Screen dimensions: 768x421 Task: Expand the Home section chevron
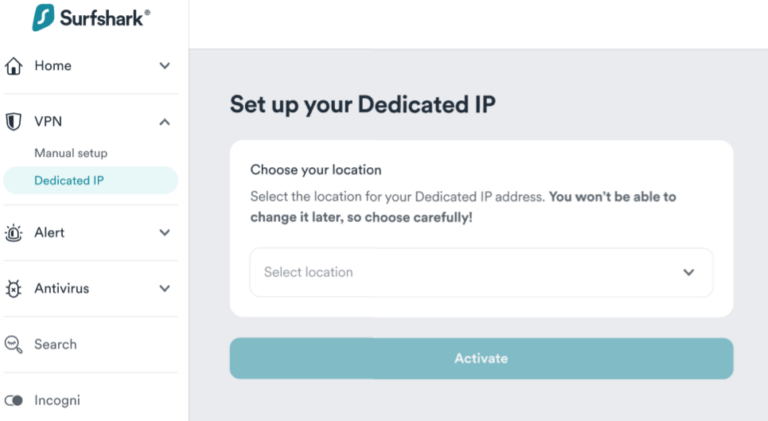click(165, 66)
